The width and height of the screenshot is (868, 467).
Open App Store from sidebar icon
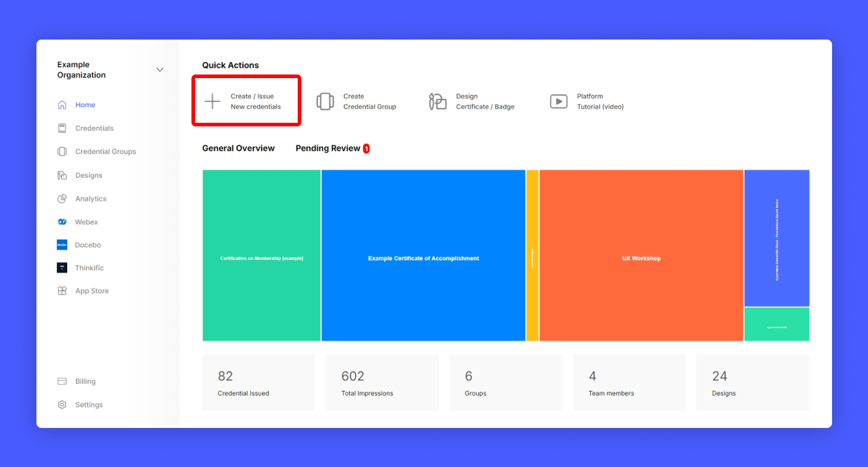click(62, 291)
